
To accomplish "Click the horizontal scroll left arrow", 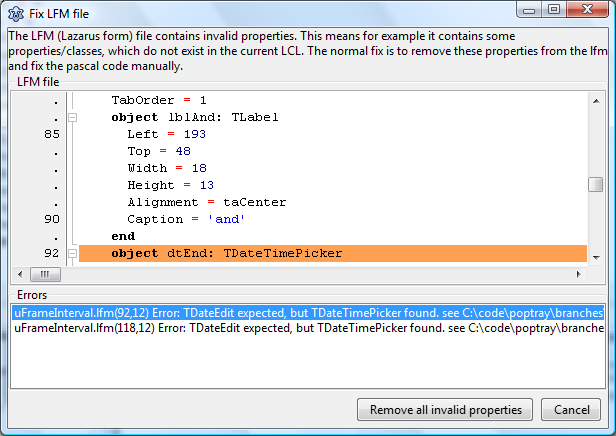I will [x=19, y=274].
